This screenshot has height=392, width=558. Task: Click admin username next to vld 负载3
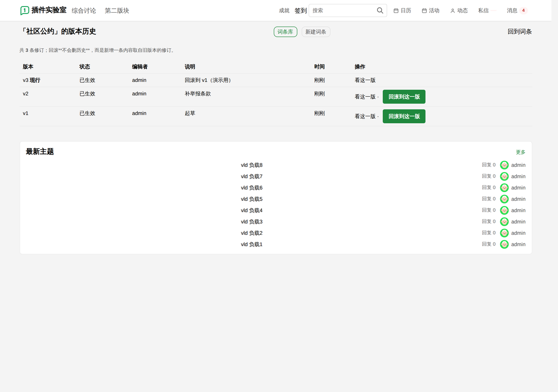coord(518,222)
